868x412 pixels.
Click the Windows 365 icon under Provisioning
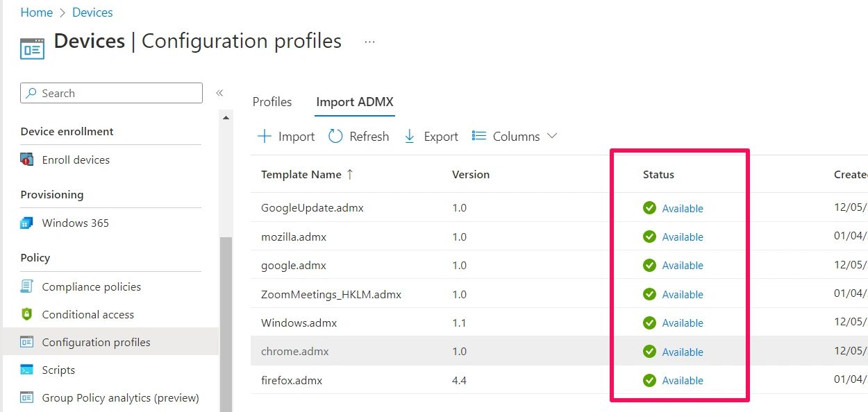tap(27, 223)
